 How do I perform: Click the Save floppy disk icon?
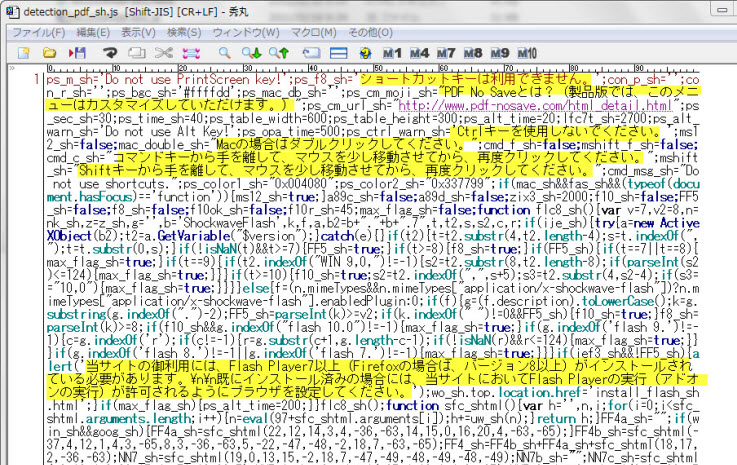pyautogui.click(x=78, y=53)
